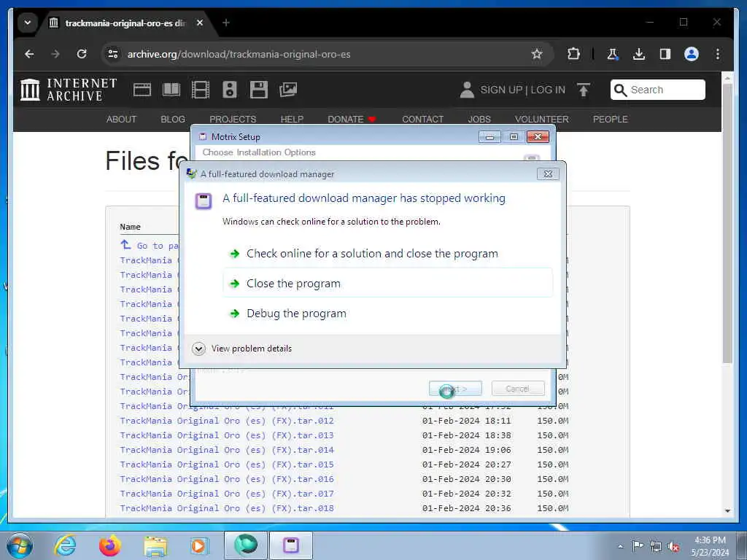Expand View problem details
Image resolution: width=747 pixels, height=560 pixels.
coord(242,349)
